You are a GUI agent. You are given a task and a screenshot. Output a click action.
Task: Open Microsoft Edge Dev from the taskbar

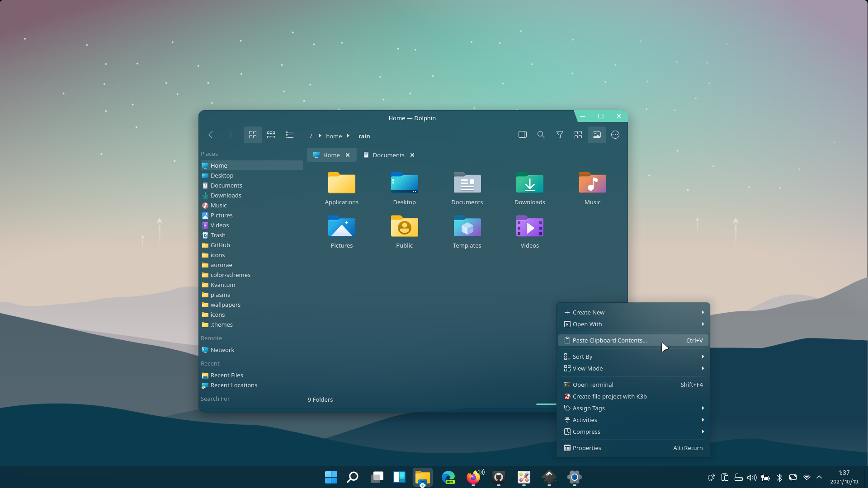448,477
